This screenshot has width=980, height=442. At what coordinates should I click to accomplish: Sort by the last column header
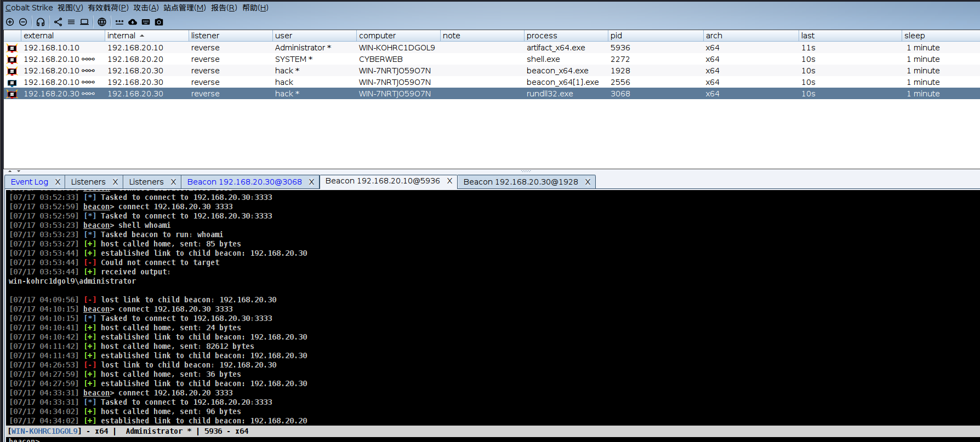pyautogui.click(x=850, y=36)
